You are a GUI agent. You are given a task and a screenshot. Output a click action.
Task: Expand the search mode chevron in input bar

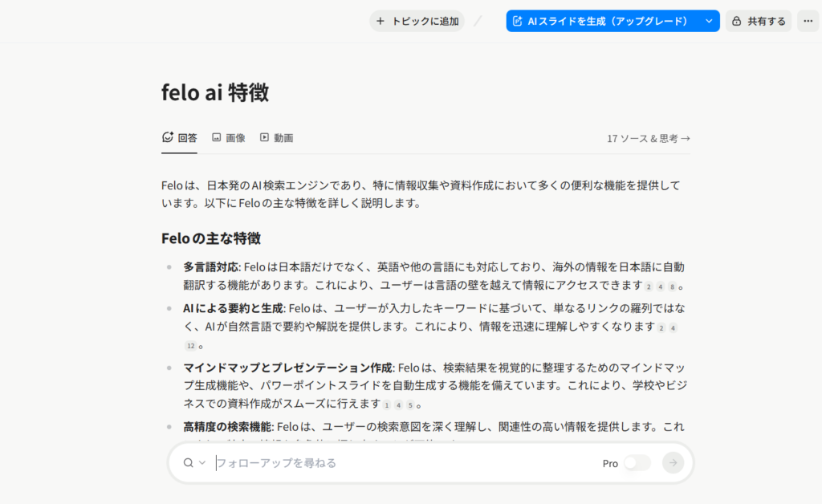tap(202, 462)
